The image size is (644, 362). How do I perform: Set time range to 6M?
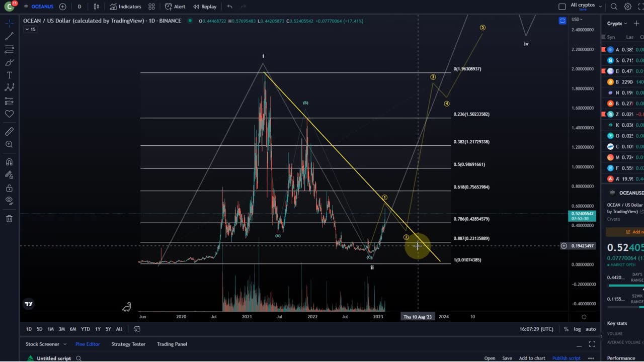(73, 329)
